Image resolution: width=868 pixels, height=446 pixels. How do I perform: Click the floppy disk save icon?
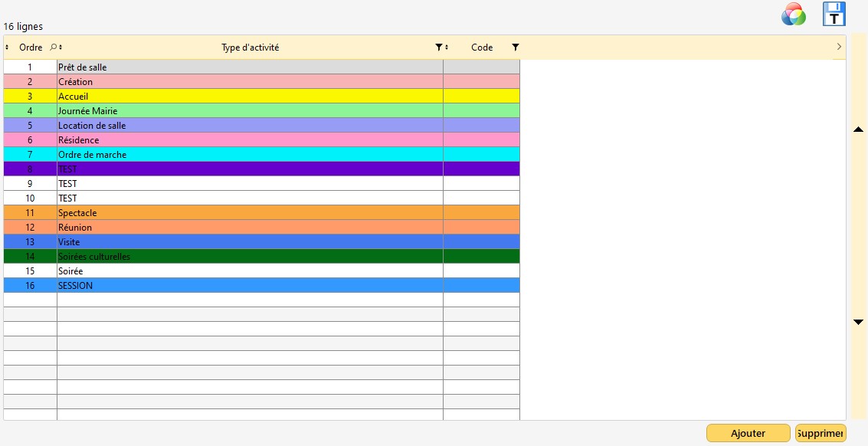(834, 14)
